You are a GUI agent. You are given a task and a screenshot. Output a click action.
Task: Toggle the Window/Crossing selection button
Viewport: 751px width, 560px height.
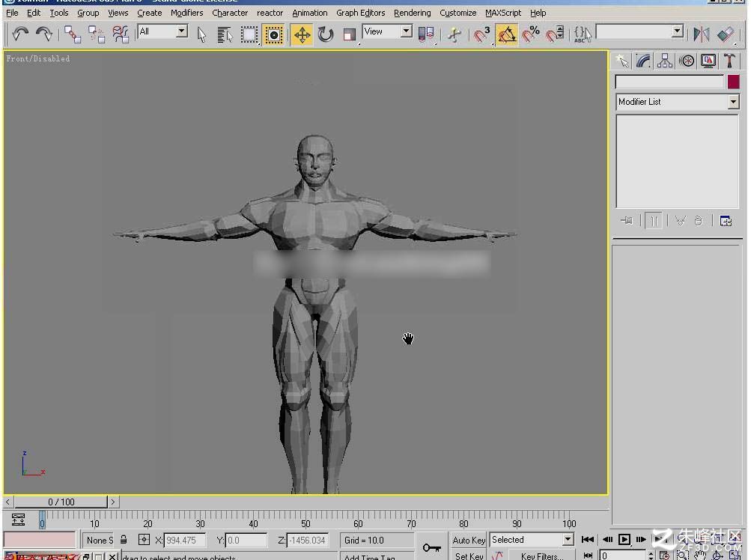pos(273,34)
